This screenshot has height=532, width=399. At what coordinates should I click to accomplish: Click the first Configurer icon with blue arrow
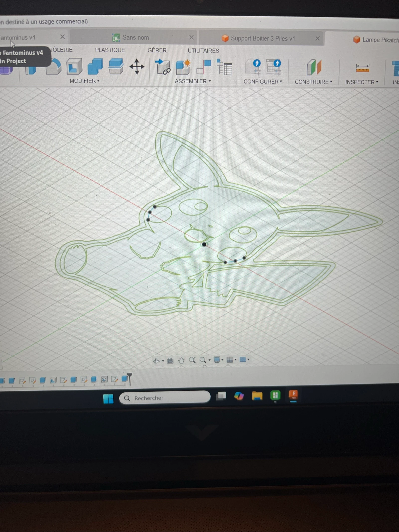click(253, 67)
